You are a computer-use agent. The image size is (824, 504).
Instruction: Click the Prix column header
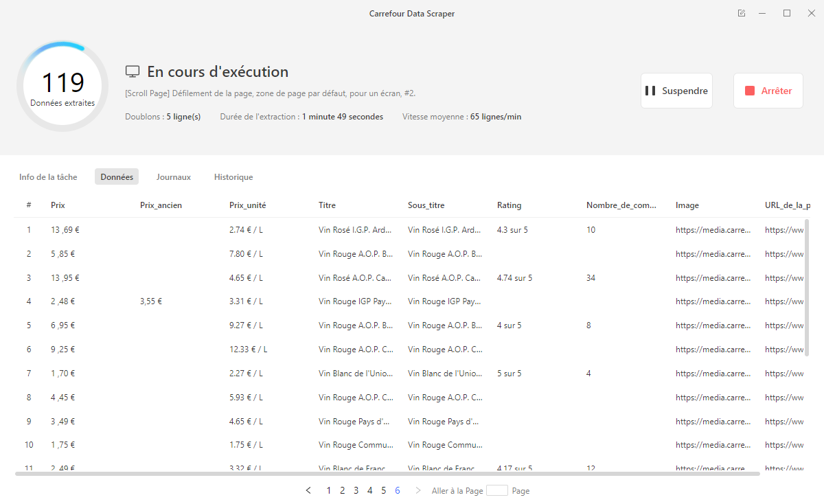(58, 205)
